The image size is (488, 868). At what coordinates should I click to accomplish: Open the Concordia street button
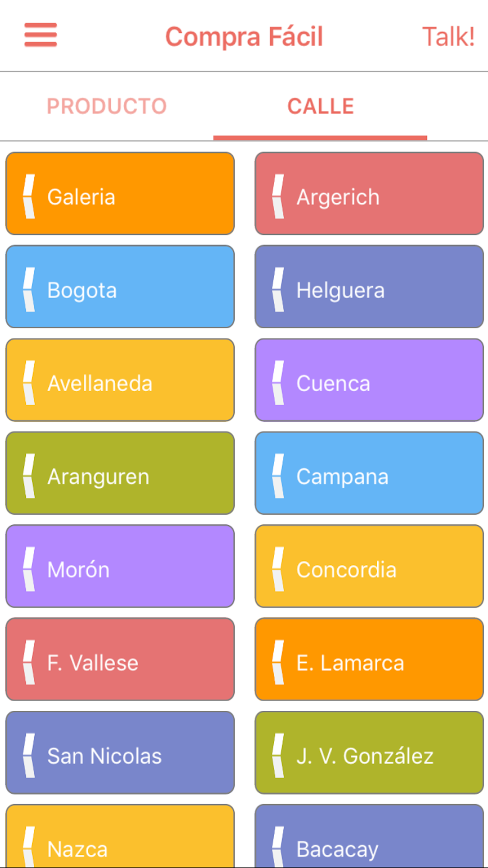[x=369, y=566]
